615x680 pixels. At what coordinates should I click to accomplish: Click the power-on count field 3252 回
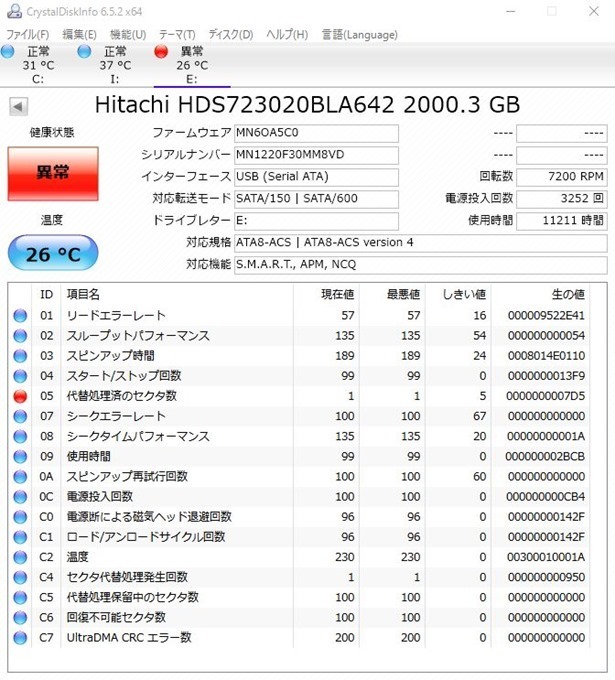[x=562, y=199]
